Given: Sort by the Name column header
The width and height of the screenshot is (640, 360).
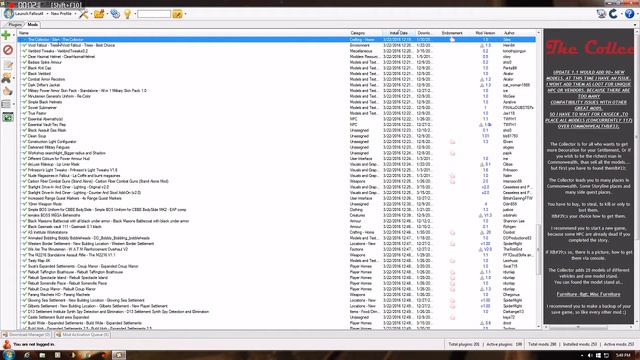Looking at the screenshot, I should [183, 33].
